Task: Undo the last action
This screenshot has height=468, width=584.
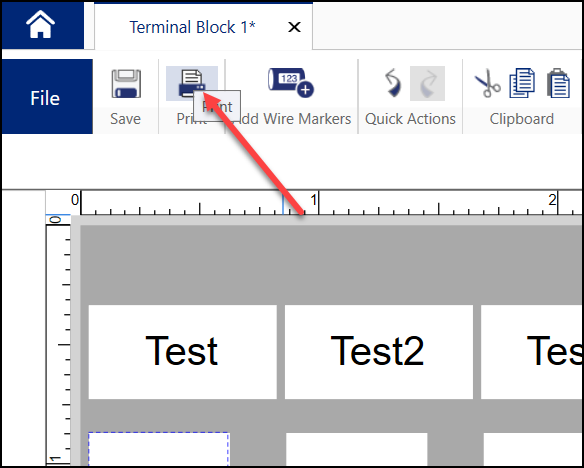Action: [x=393, y=83]
